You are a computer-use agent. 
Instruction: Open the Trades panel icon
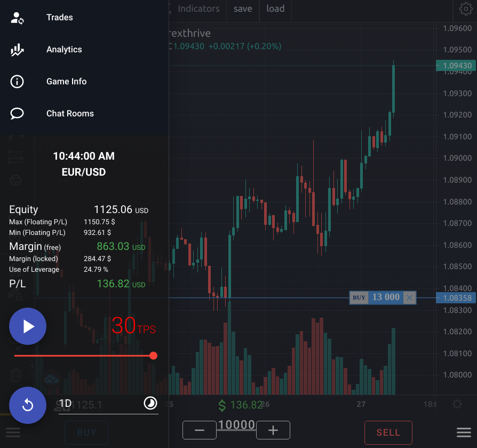point(17,17)
